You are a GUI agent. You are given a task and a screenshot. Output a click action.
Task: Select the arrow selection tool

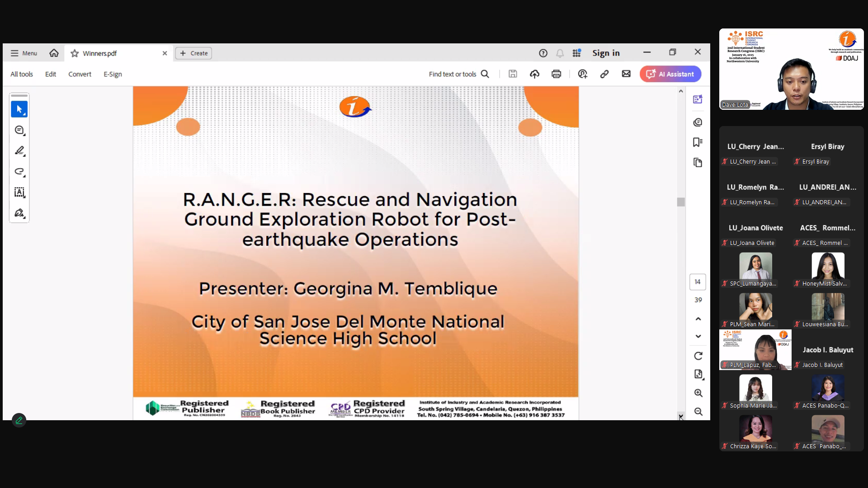click(x=19, y=109)
